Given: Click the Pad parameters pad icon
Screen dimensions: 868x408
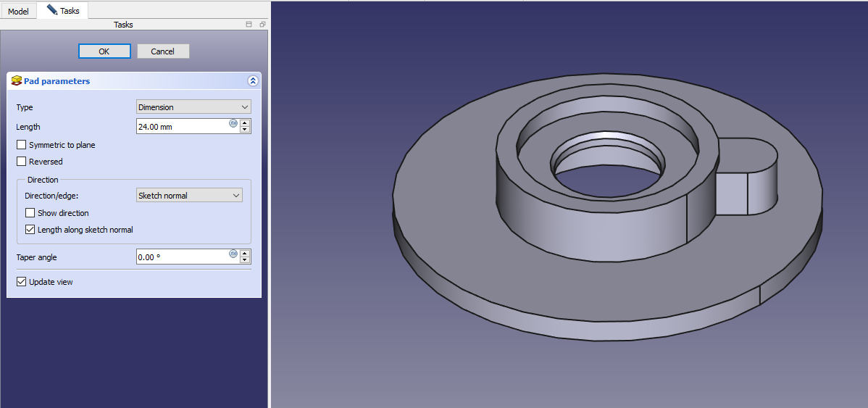Looking at the screenshot, I should pyautogui.click(x=16, y=81).
